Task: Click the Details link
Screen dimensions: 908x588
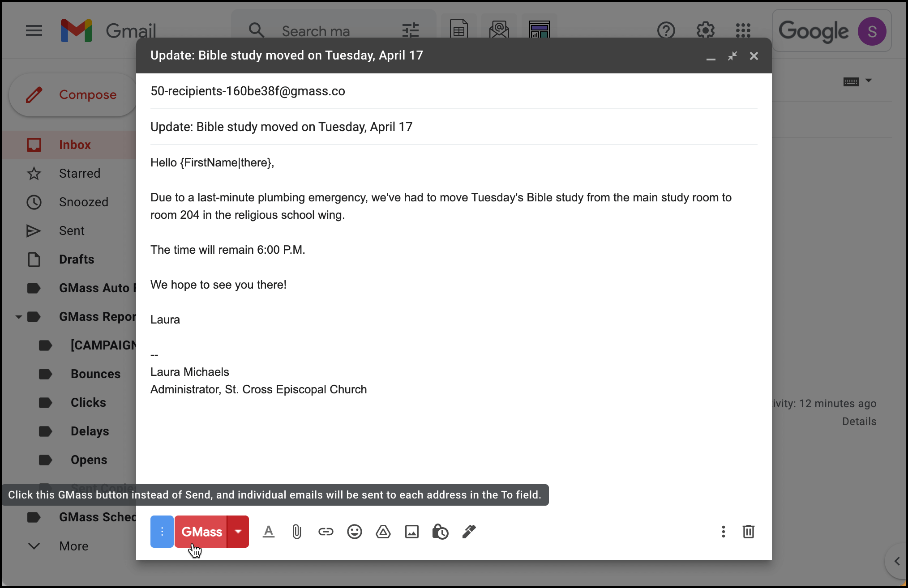Action: click(x=859, y=422)
